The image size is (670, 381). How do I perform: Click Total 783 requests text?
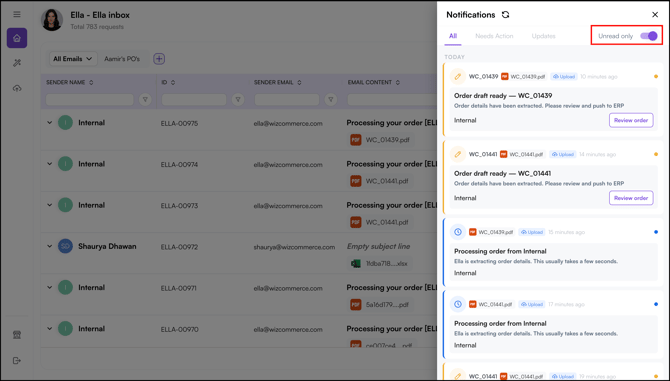97,27
